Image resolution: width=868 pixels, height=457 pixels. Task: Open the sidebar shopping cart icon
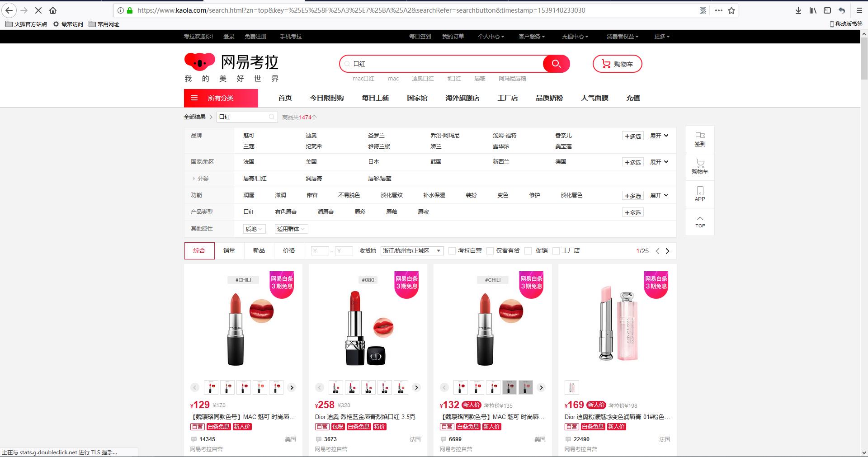tap(700, 167)
